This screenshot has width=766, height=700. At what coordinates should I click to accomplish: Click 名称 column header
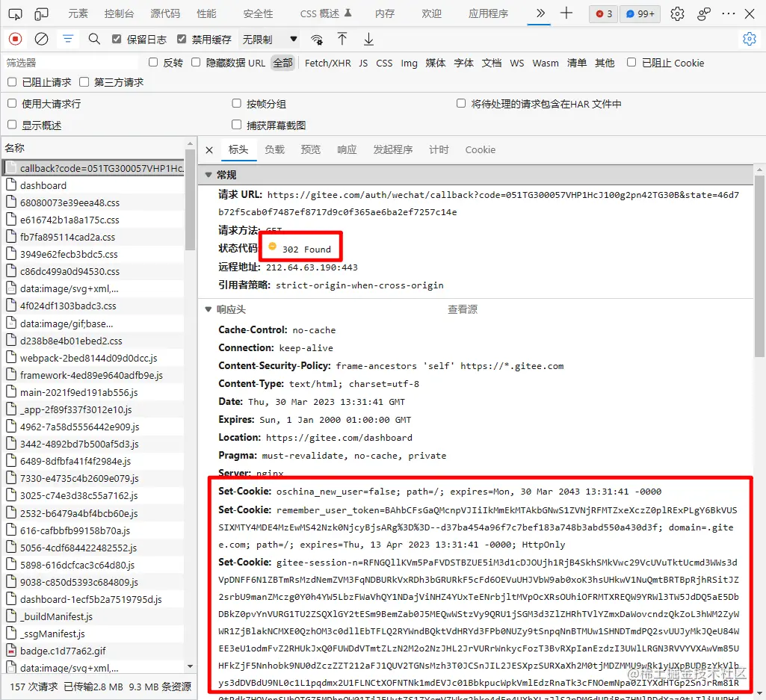pyautogui.click(x=14, y=147)
